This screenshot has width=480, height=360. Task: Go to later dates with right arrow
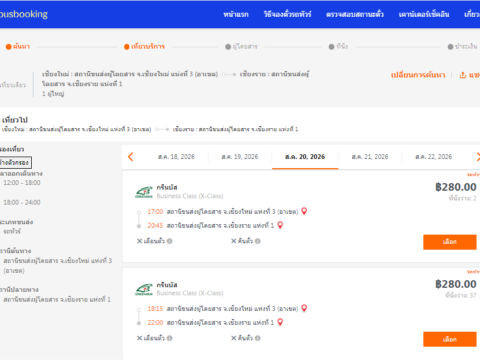point(478,157)
